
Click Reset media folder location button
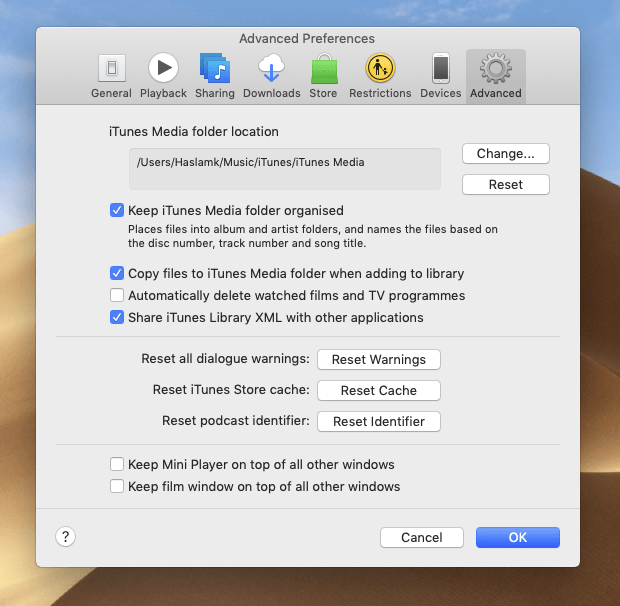(506, 185)
